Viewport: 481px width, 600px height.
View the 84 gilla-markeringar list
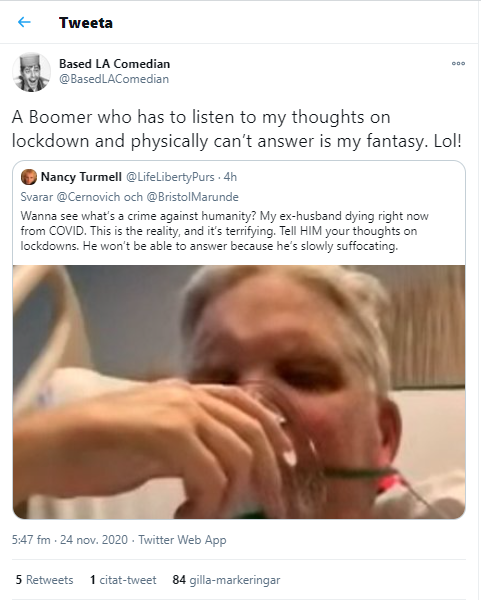pyautogui.click(x=226, y=580)
